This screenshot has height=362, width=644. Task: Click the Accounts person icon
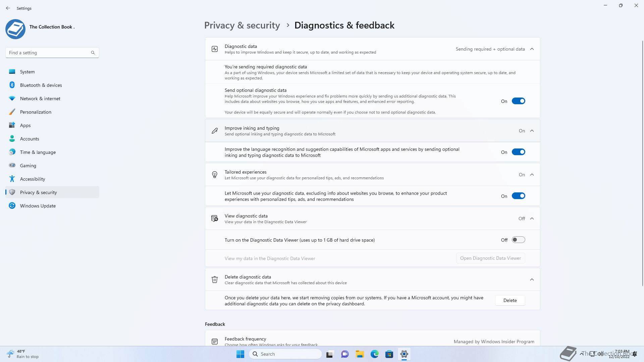(x=12, y=138)
